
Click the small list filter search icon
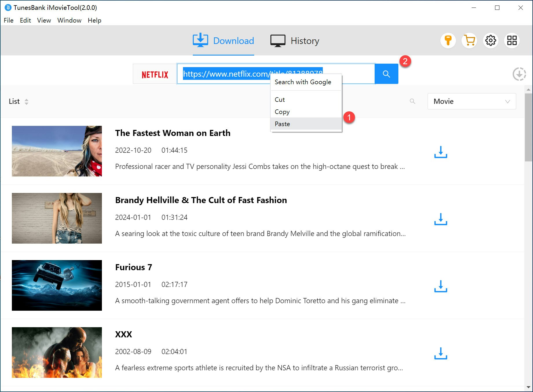click(413, 101)
